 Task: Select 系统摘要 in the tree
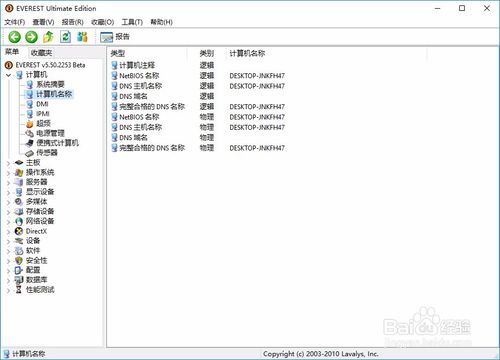tap(50, 84)
